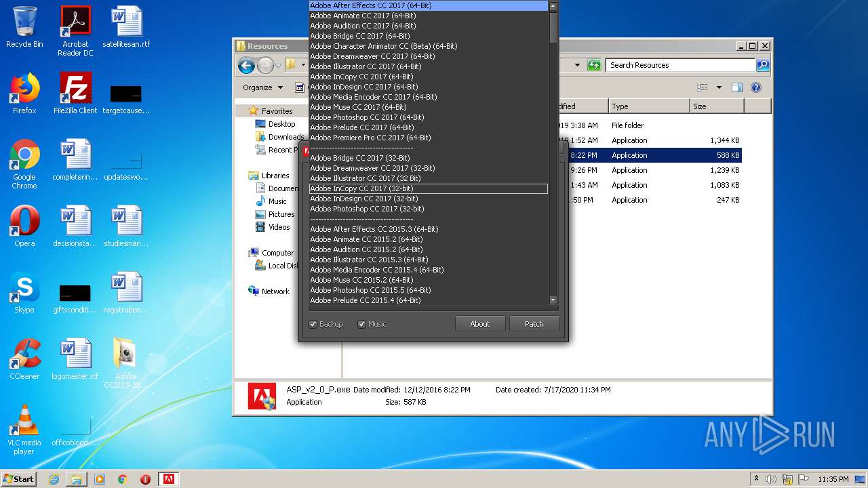Launch Google Chrome desktop shortcut
The width and height of the screenshot is (868, 488).
(24, 164)
